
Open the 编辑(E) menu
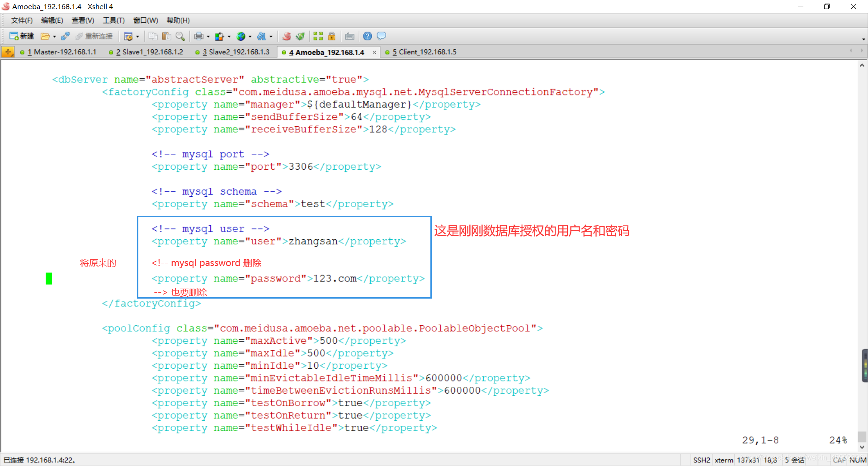(52, 20)
